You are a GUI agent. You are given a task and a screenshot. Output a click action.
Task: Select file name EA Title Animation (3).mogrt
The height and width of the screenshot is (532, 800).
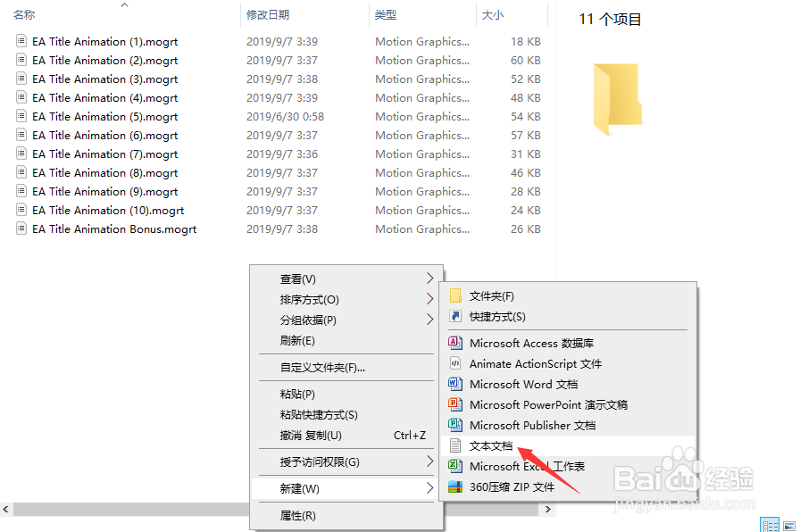pyautogui.click(x=105, y=79)
